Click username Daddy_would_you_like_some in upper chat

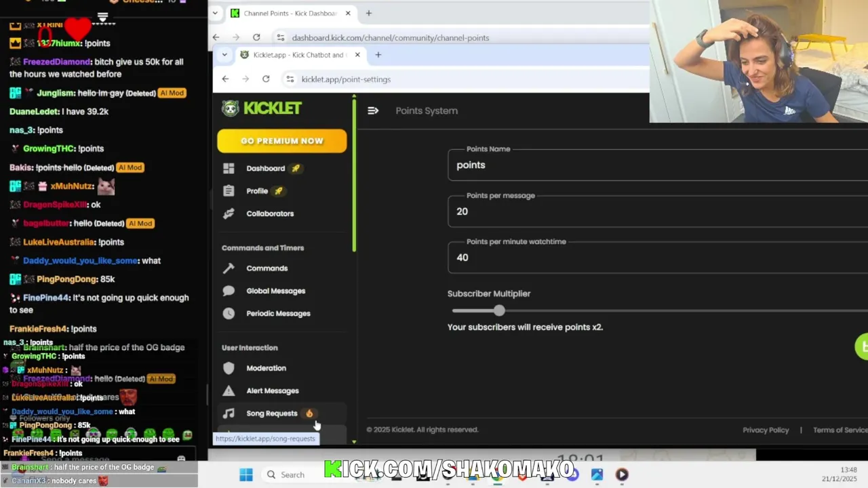pos(81,261)
